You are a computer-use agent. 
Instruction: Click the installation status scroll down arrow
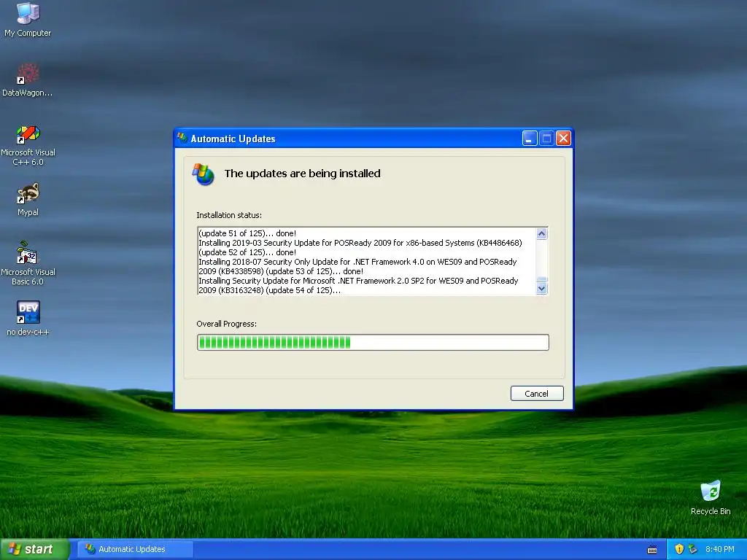tap(542, 289)
